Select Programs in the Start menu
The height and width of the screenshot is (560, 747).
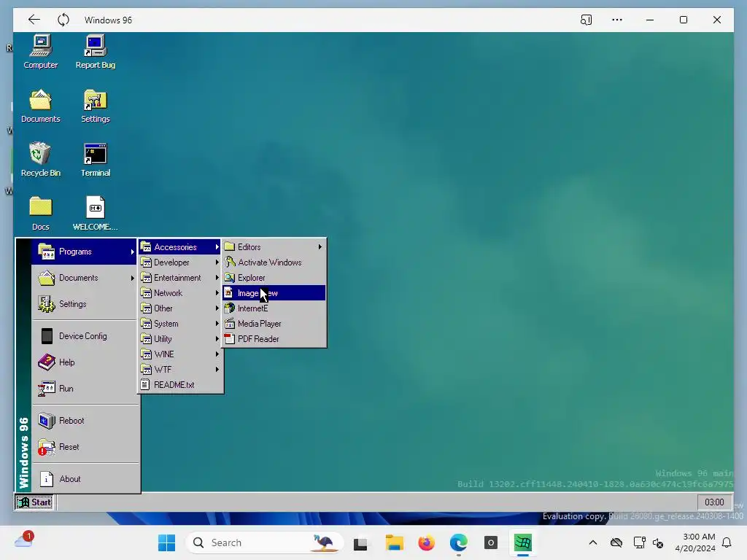pos(85,252)
